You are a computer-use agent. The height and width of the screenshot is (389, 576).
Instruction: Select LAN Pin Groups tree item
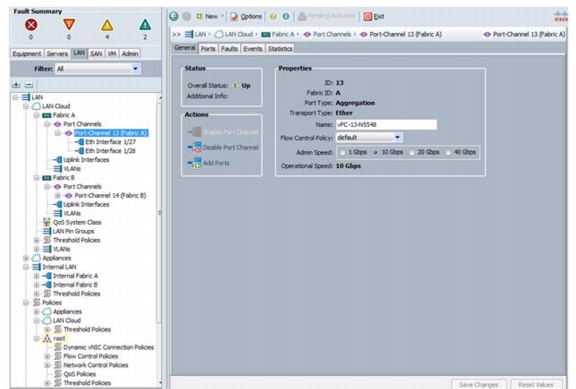click(73, 231)
